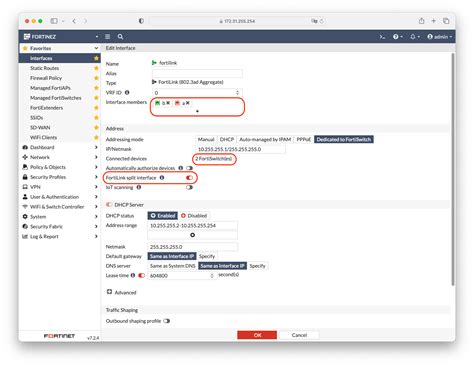Click the Alias input field
The width and height of the screenshot is (474, 366).
point(197,73)
